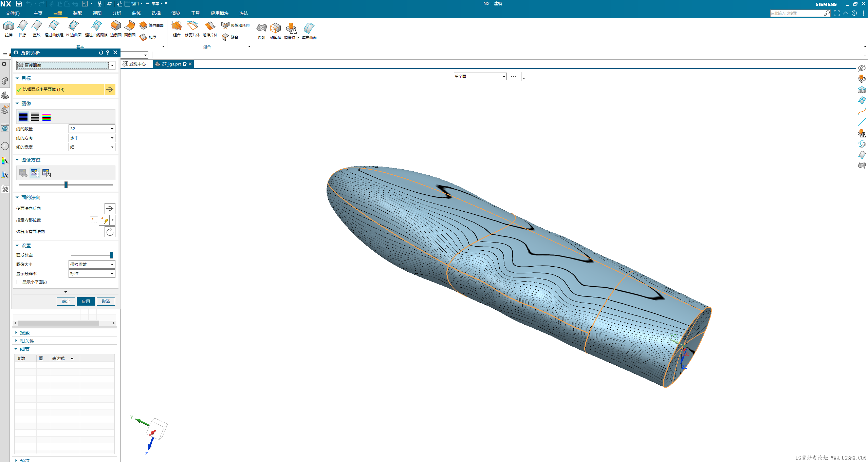This screenshot has width=868, height=462.
Task: Select the 延伸片体 extend sheet tool
Action: tap(210, 28)
